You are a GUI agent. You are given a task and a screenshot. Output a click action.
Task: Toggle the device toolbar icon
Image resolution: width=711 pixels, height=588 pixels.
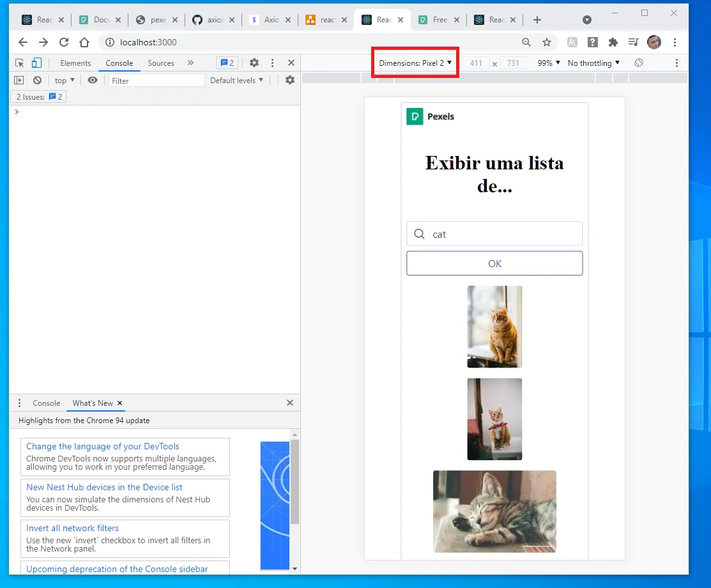tap(36, 63)
